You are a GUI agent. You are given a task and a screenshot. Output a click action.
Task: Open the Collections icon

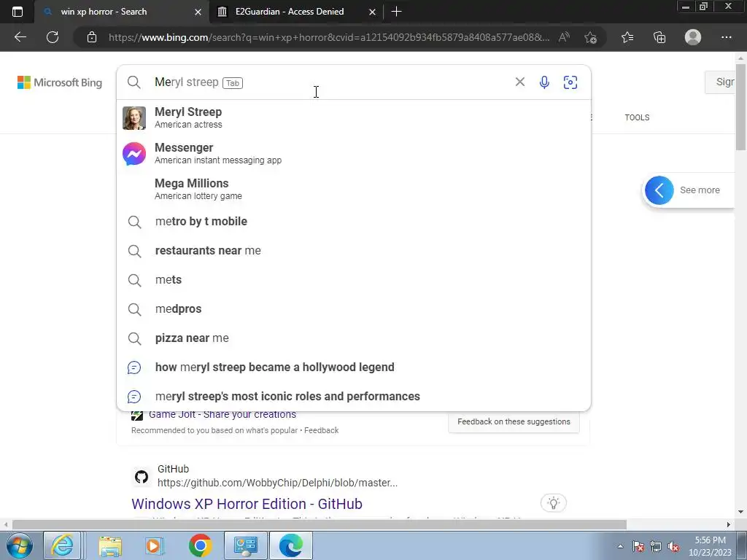pyautogui.click(x=659, y=37)
